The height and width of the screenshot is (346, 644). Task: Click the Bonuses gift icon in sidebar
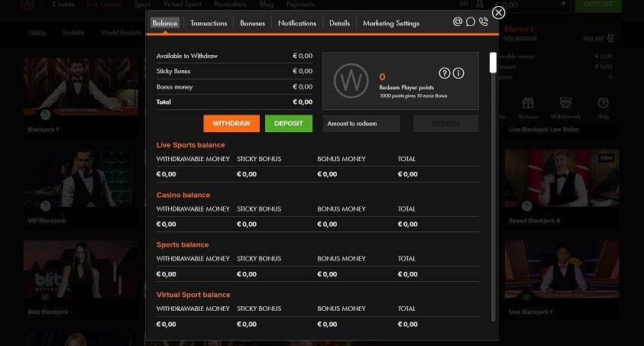point(528,103)
